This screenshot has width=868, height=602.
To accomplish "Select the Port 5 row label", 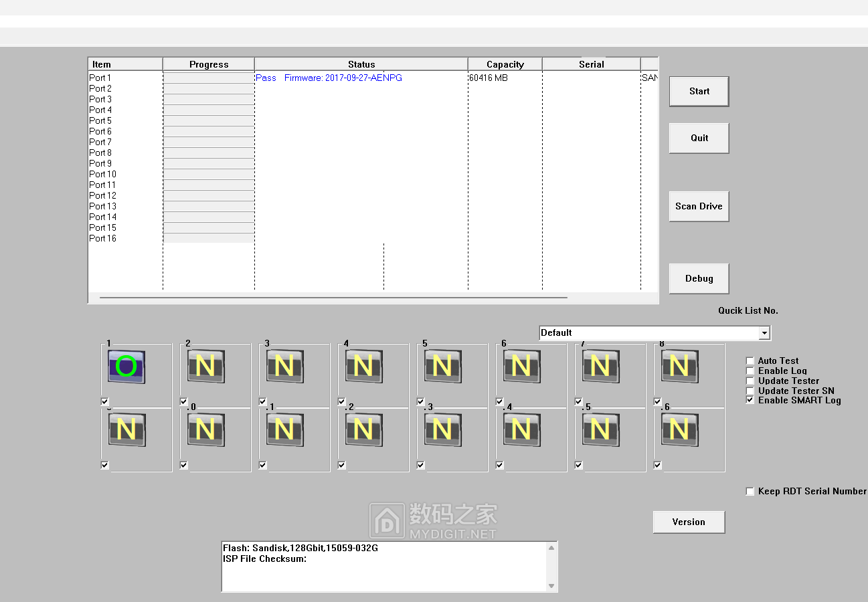I will (x=100, y=120).
